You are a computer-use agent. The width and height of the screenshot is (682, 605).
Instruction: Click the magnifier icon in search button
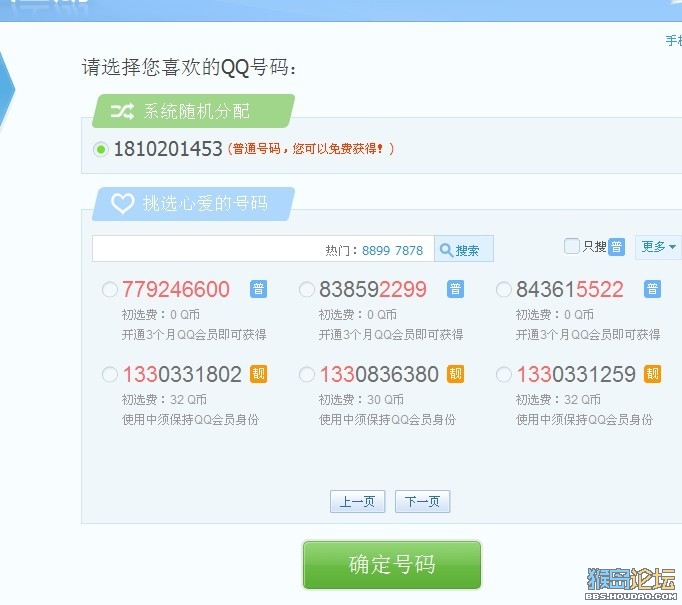[446, 250]
